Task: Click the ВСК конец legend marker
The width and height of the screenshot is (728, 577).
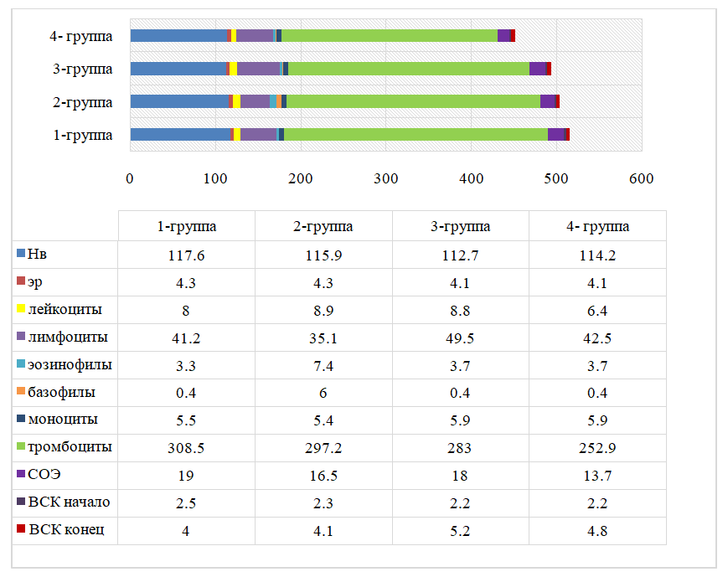Action: (x=21, y=530)
